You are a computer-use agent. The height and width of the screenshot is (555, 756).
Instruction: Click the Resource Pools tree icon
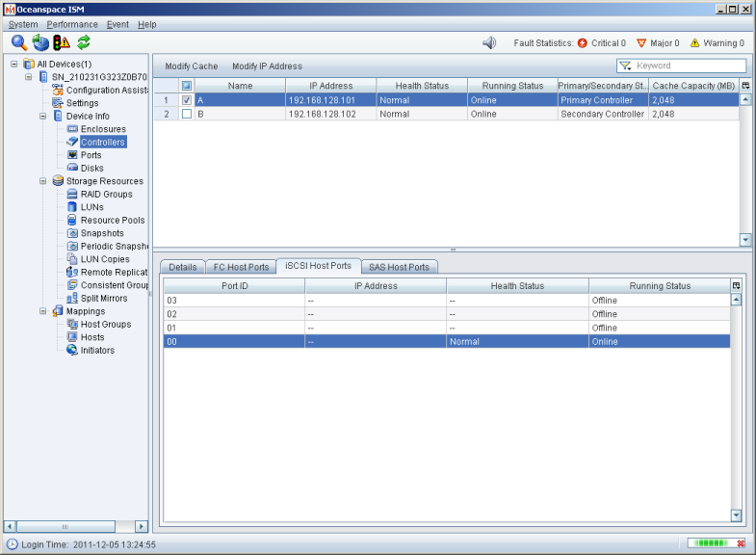[72, 220]
